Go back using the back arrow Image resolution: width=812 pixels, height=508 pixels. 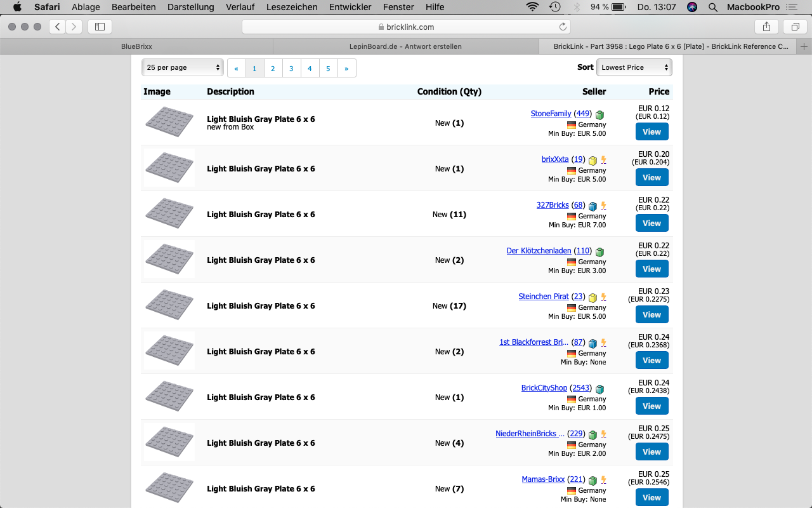[x=58, y=27]
